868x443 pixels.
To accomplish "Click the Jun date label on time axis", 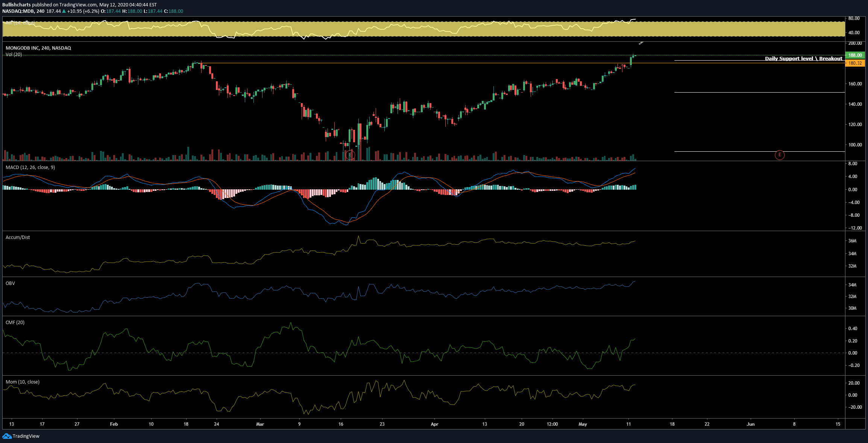I will (751, 424).
